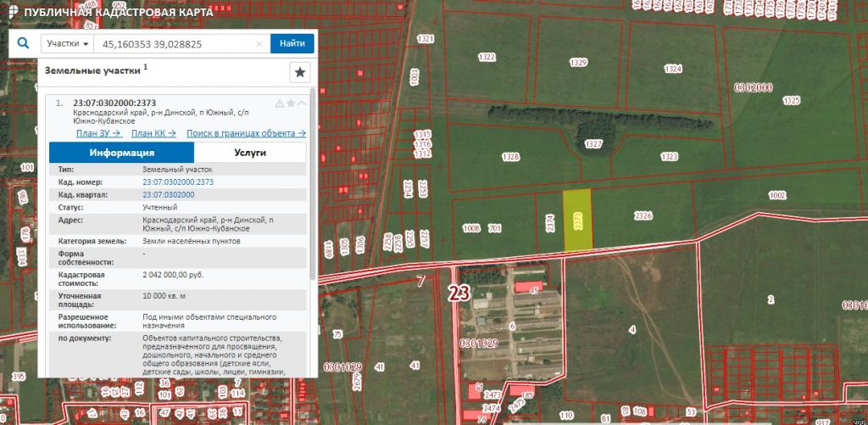Open cadastral number 23:07:0302000:2373 link
The image size is (868, 425).
178,182
